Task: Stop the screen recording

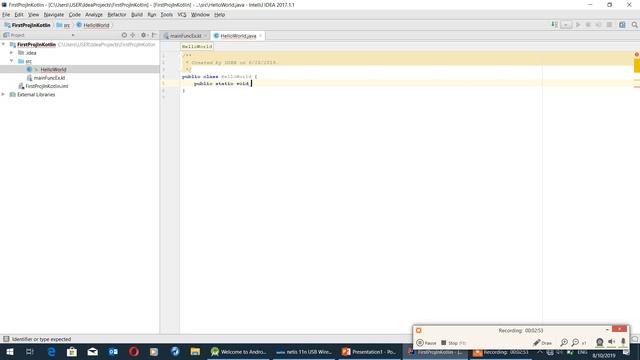Action: pyautogui.click(x=453, y=343)
